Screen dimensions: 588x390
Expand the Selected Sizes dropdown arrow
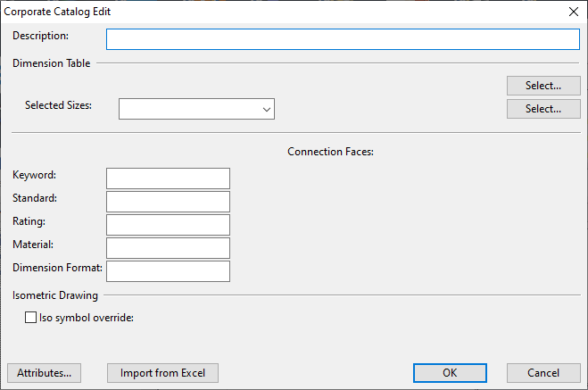click(x=267, y=109)
